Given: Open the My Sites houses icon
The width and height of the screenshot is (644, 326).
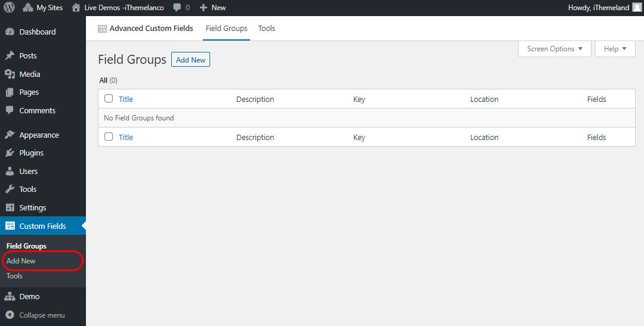Looking at the screenshot, I should 28,7.
